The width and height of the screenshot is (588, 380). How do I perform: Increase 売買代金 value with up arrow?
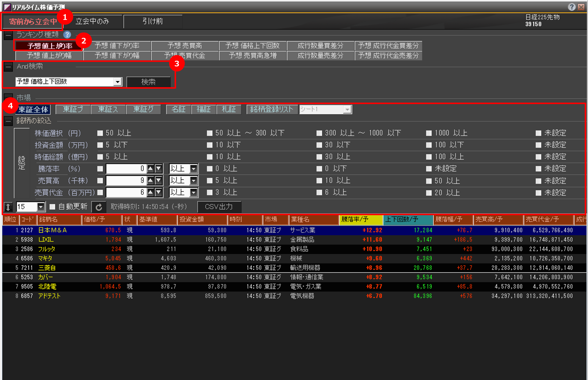pyautogui.click(x=150, y=192)
